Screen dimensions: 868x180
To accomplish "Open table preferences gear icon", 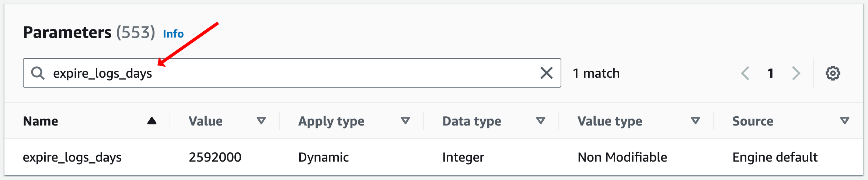I will pos(833,73).
